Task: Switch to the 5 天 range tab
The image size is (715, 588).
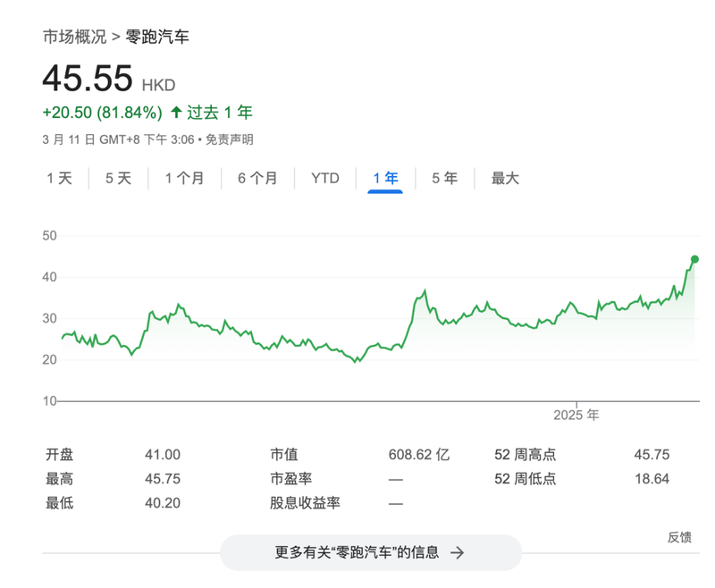Action: 119,178
